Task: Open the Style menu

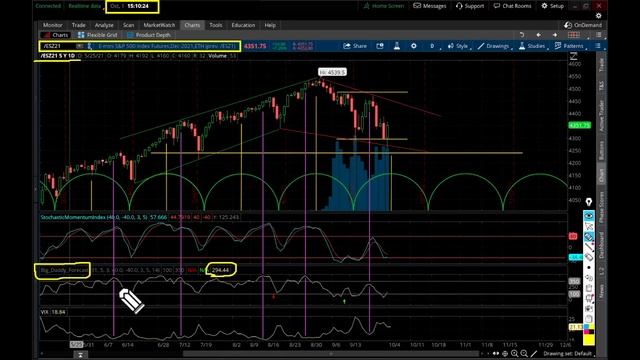Action: 458,46
